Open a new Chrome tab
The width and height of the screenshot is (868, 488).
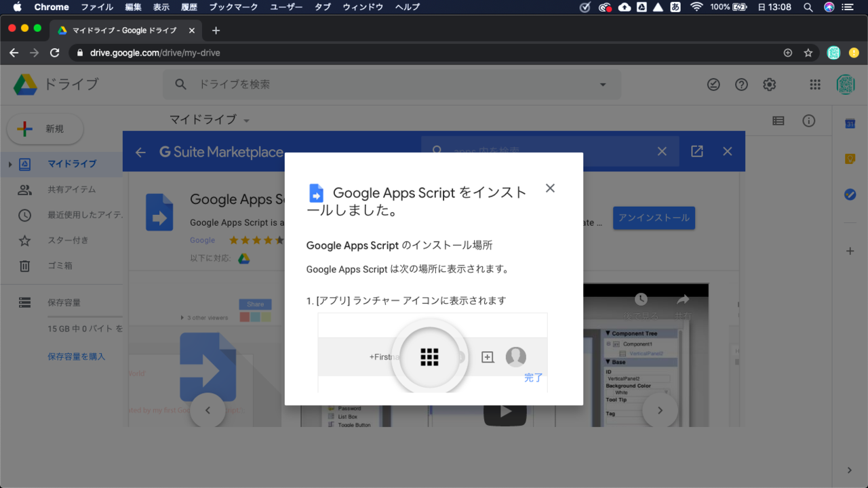coord(216,30)
